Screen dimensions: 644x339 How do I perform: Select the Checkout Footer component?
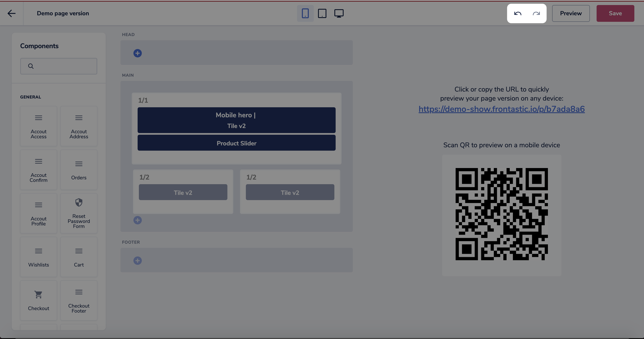tap(79, 300)
